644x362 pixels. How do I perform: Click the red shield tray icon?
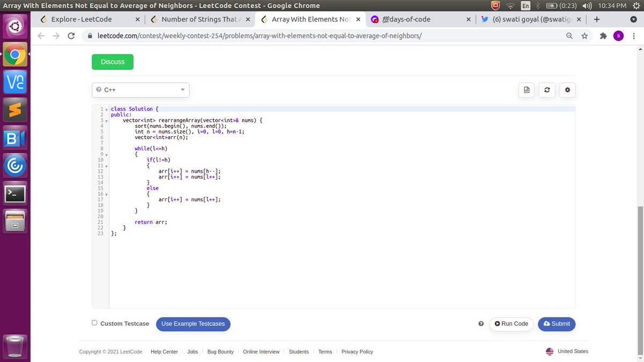click(496, 5)
